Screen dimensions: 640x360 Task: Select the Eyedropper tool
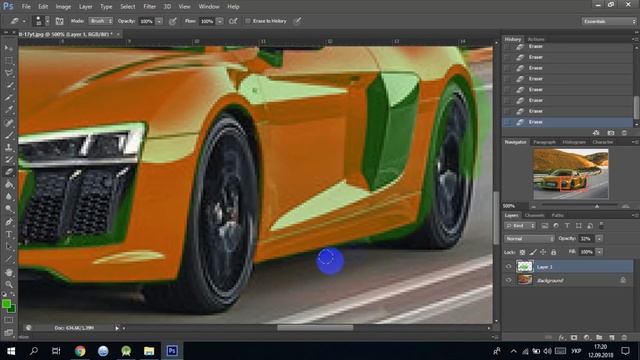[x=9, y=110]
